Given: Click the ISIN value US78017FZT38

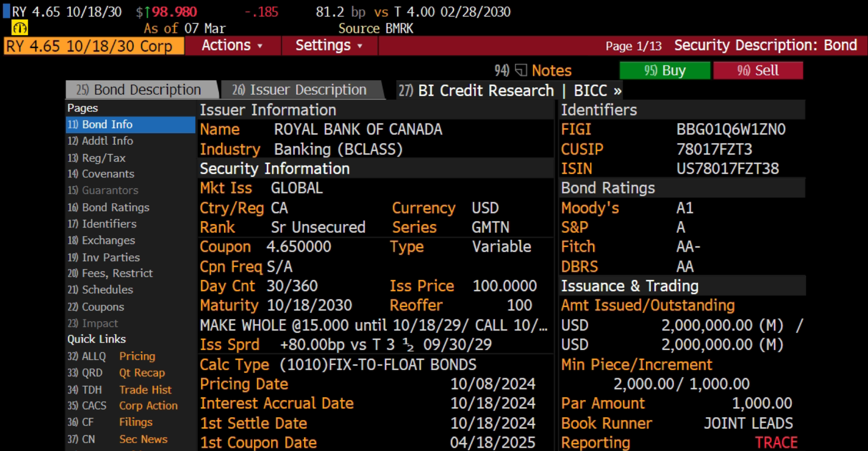Looking at the screenshot, I should [728, 169].
